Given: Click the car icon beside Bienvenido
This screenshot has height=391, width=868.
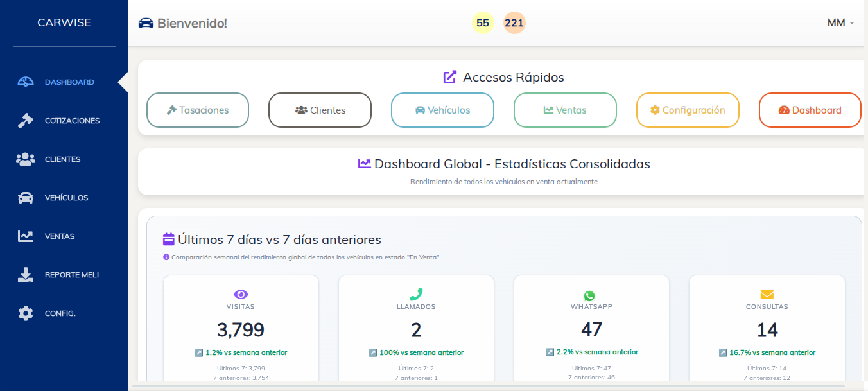Looking at the screenshot, I should coord(147,22).
